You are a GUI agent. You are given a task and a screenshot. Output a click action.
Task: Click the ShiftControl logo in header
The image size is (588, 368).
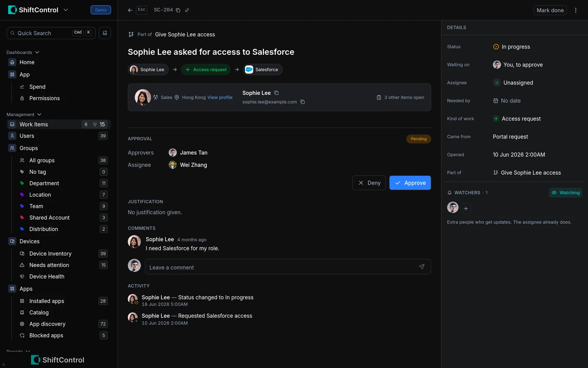(x=33, y=10)
